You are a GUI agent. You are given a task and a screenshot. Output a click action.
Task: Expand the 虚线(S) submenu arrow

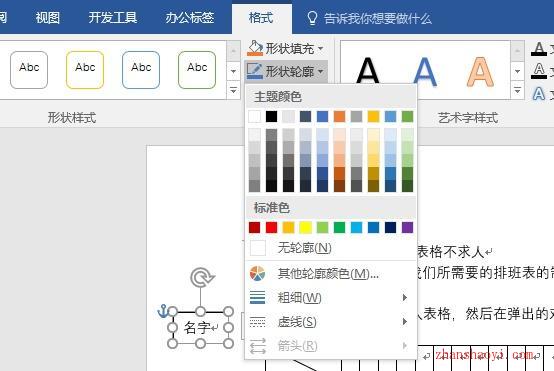pyautogui.click(x=405, y=322)
